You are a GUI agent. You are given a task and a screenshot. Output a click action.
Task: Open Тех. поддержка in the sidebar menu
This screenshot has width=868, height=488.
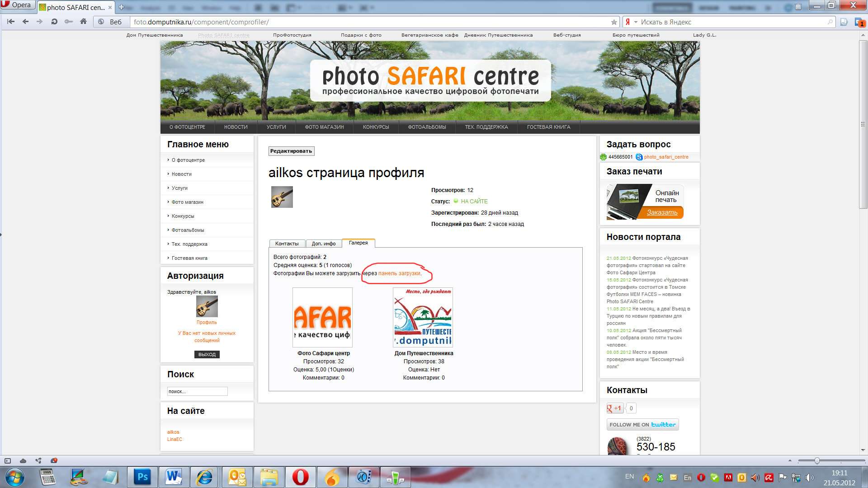click(x=189, y=244)
